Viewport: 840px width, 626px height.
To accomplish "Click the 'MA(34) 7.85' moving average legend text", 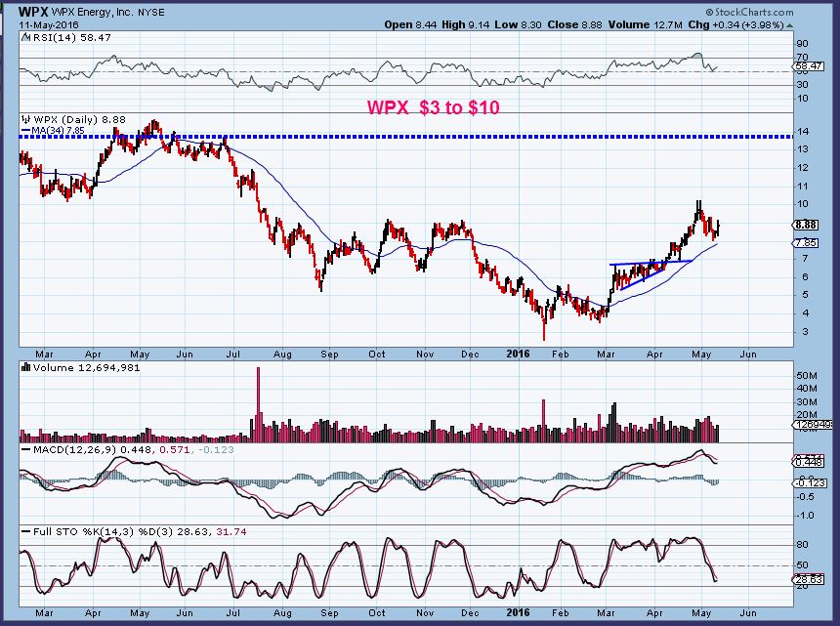I will [58, 130].
